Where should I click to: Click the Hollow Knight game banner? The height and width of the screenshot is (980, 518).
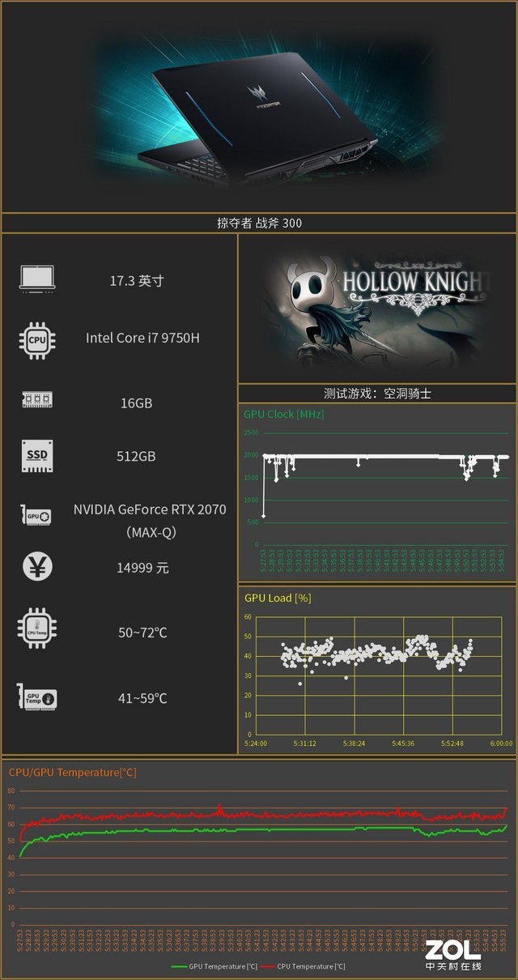(x=377, y=308)
